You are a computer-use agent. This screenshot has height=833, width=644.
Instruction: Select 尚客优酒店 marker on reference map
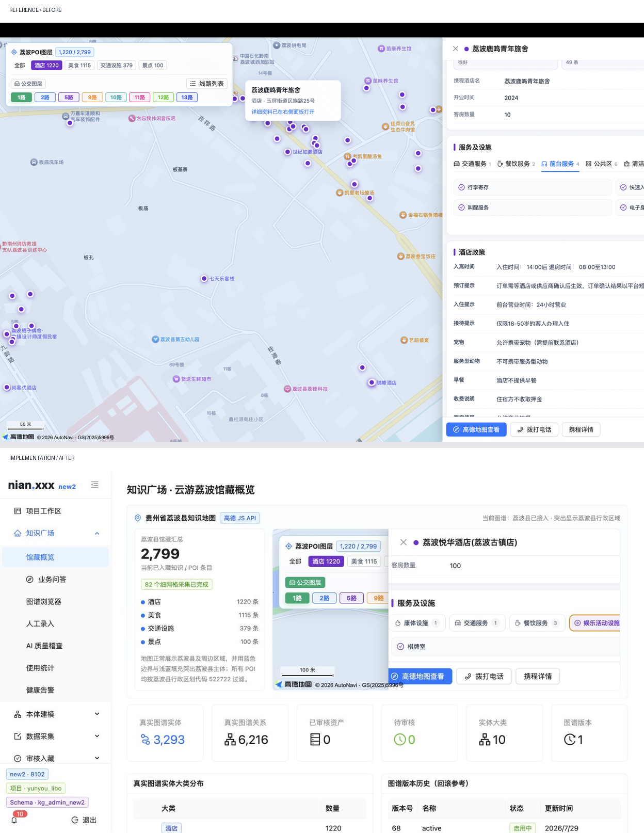pos(7,387)
